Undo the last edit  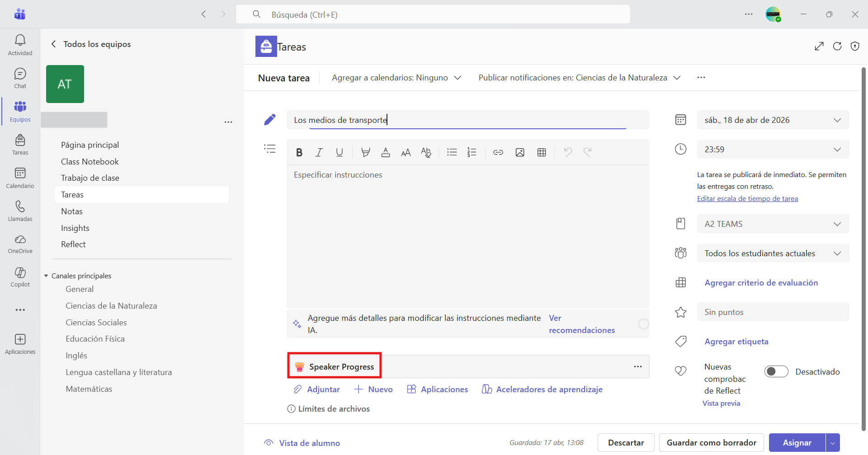click(x=568, y=152)
